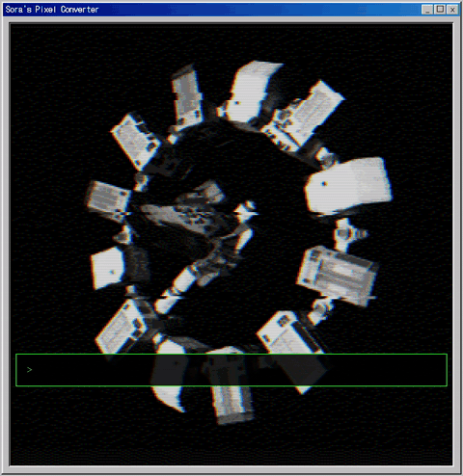The width and height of the screenshot is (463, 476).
Task: Minimize the Sora's Pixel Converter window
Action: click(x=427, y=10)
